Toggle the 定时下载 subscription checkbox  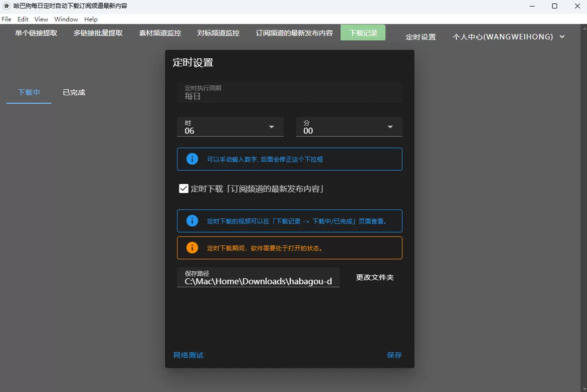coord(184,188)
